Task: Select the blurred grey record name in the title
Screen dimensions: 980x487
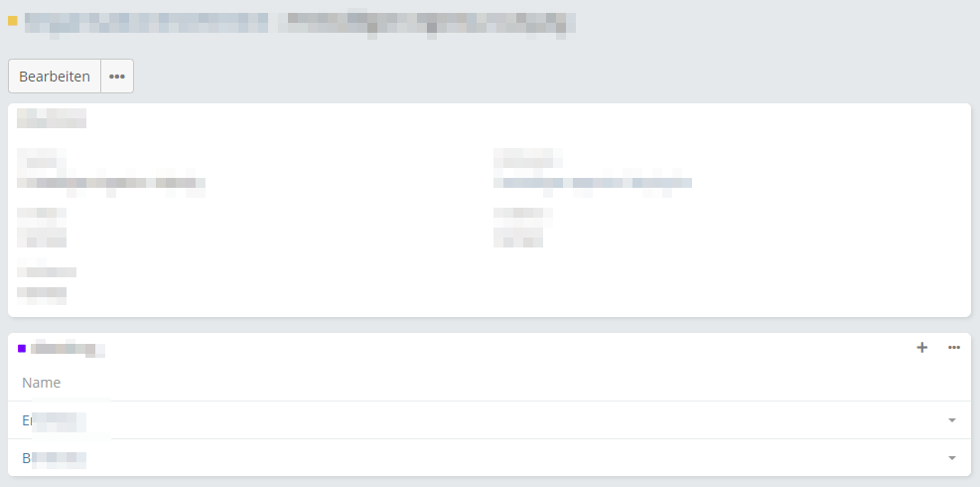Action: coord(427,23)
